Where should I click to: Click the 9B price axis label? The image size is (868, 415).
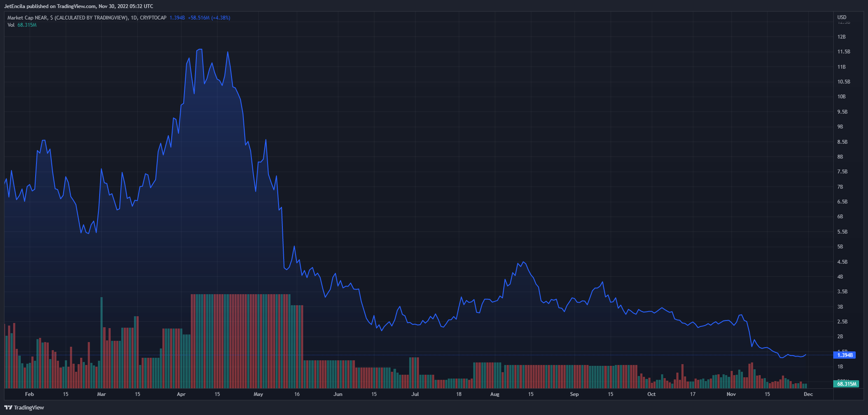point(840,127)
